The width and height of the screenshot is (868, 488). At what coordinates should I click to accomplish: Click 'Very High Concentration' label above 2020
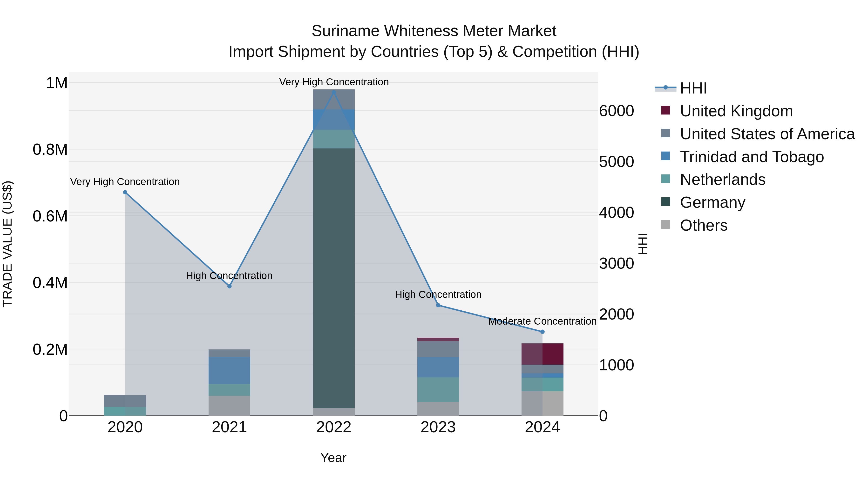click(125, 181)
